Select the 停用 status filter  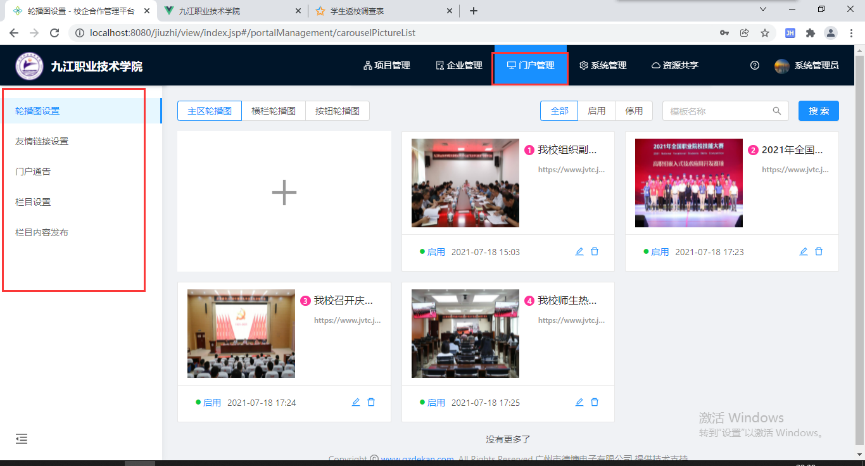[x=634, y=111]
